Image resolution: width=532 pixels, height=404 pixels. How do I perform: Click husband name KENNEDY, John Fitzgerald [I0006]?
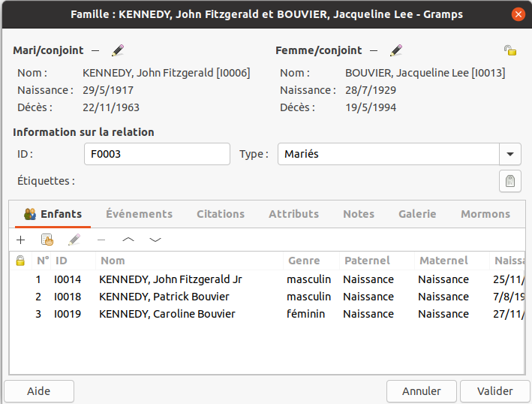pos(167,73)
